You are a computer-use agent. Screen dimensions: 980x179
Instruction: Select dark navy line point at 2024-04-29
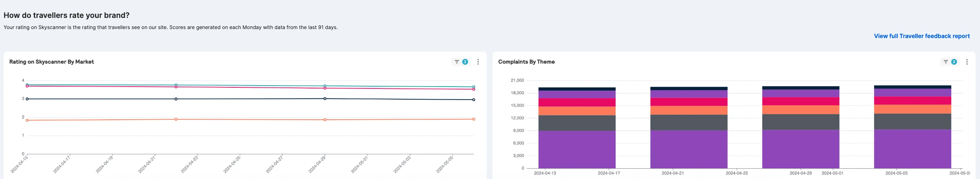[x=325, y=98]
